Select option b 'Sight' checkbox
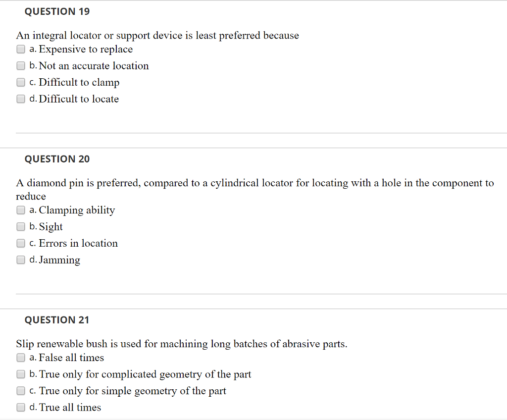Screen dimensions: 507x420 point(20,226)
